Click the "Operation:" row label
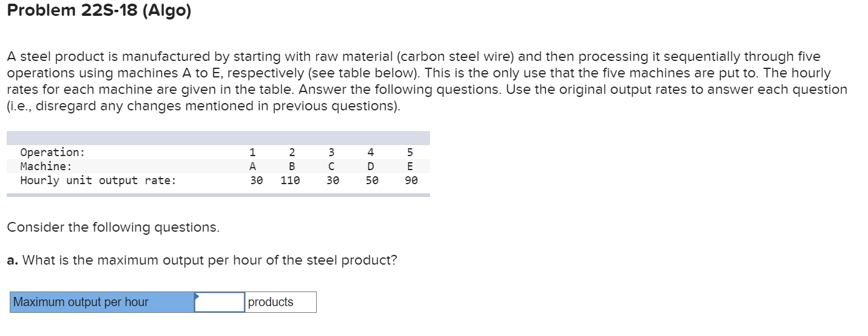Viewport: 868px width, 336px height. point(52,152)
